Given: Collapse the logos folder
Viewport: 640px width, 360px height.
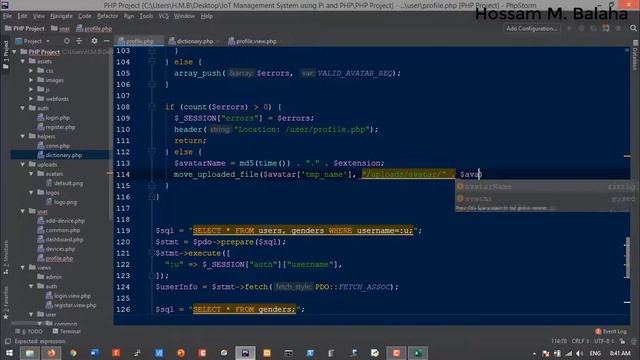Looking at the screenshot, I should pos(31,193).
